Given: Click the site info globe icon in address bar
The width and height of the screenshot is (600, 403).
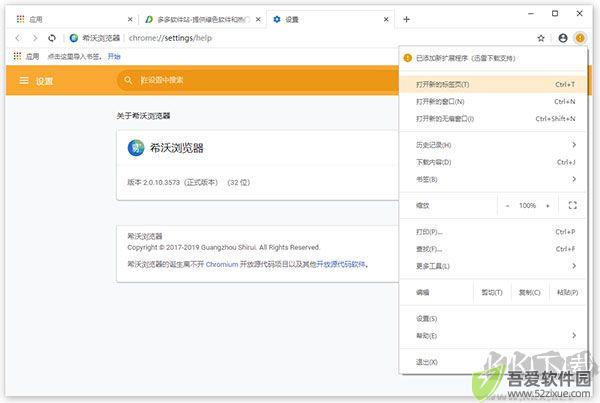Looking at the screenshot, I should point(74,38).
